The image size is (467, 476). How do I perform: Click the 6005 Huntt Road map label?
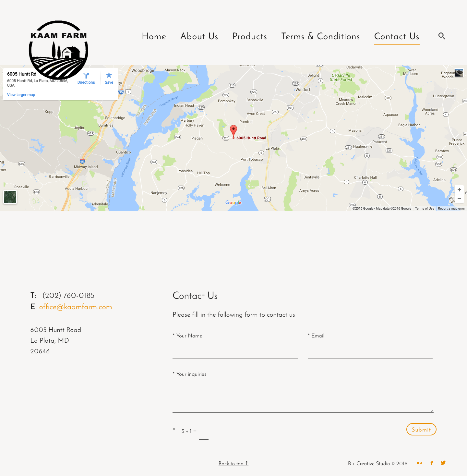[x=251, y=138]
